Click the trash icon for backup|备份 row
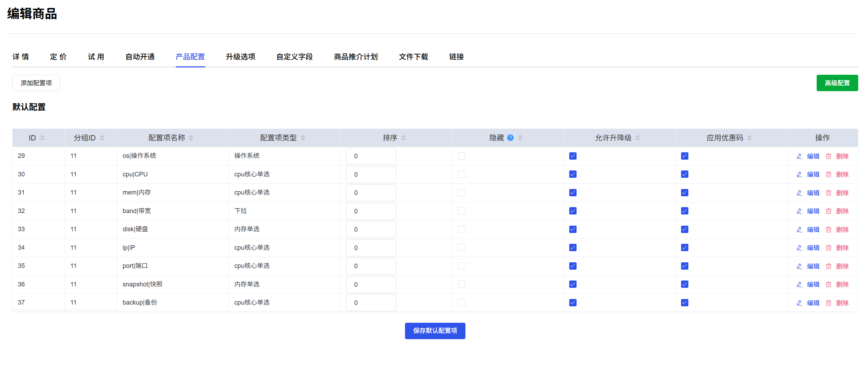This screenshot has height=372, width=868. coord(829,303)
